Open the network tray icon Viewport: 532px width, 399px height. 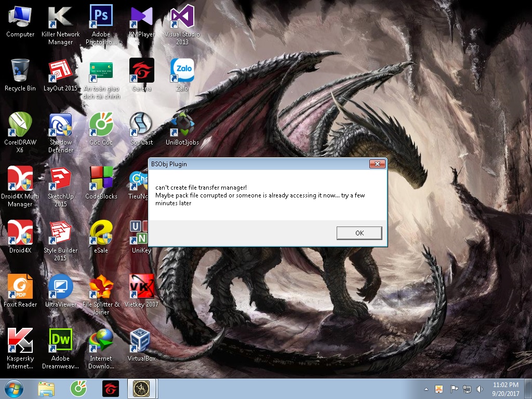tap(467, 389)
